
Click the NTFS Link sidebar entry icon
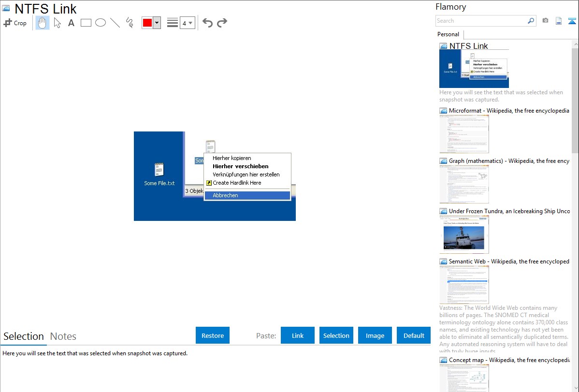tap(444, 46)
